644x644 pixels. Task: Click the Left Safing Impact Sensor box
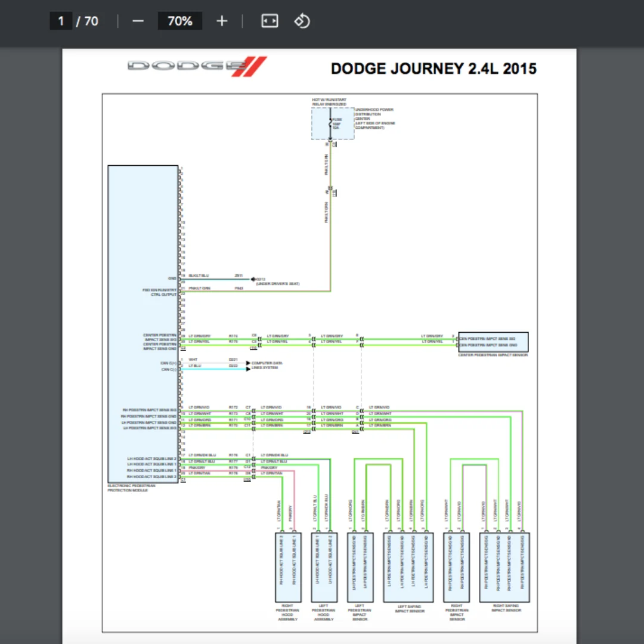click(408, 567)
